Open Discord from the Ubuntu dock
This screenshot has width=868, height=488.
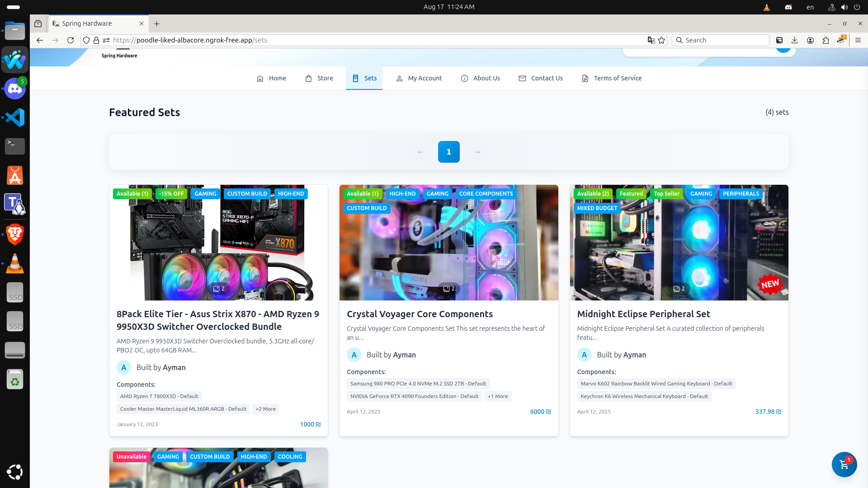coord(15,89)
